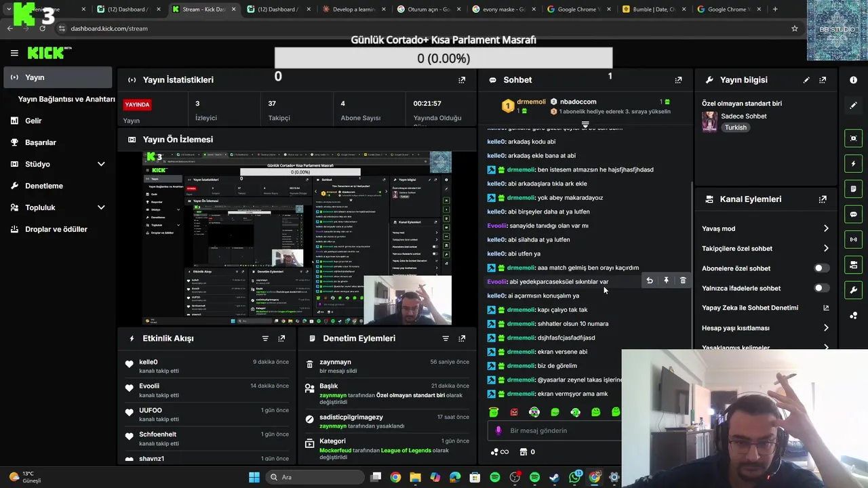Open WhatsApp from the taskbar
The height and width of the screenshot is (488, 868).
point(575,477)
